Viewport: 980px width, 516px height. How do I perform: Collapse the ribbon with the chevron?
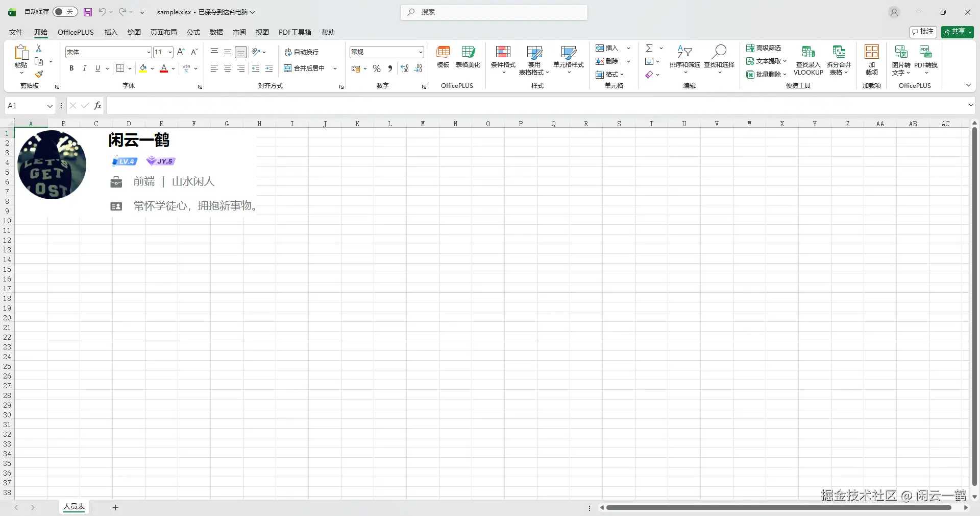tap(968, 85)
